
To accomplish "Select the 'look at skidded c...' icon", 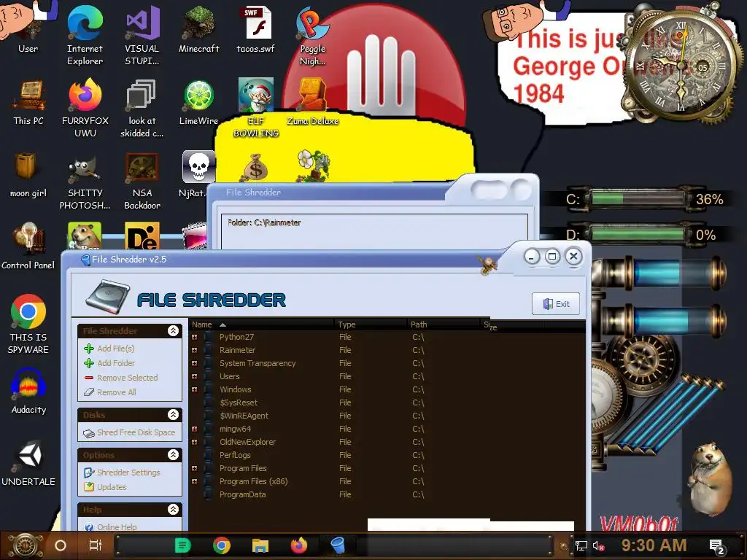I will point(142,108).
